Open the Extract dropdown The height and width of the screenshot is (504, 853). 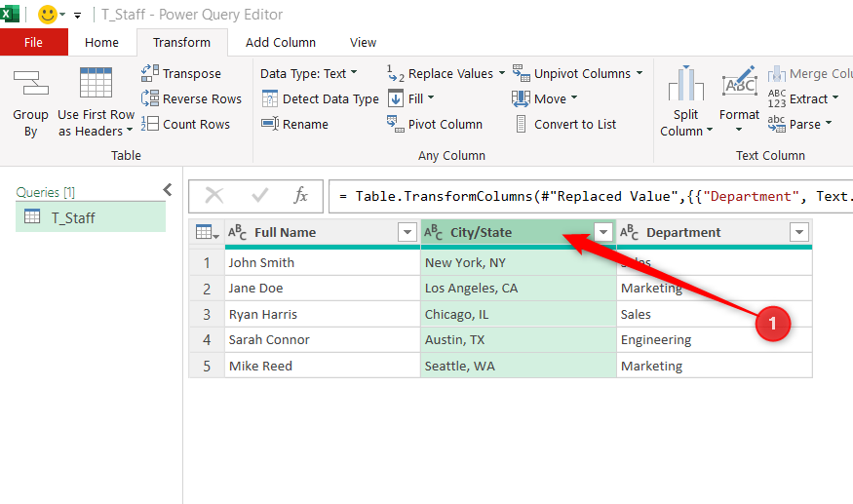pyautogui.click(x=803, y=98)
